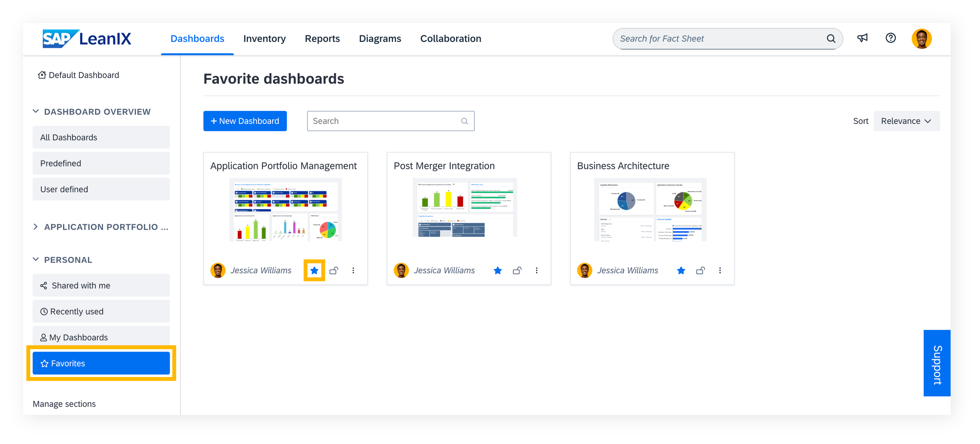This screenshot has height=444, width=980.
Task: Open Post Merger Integration thumbnail
Action: coord(465,208)
